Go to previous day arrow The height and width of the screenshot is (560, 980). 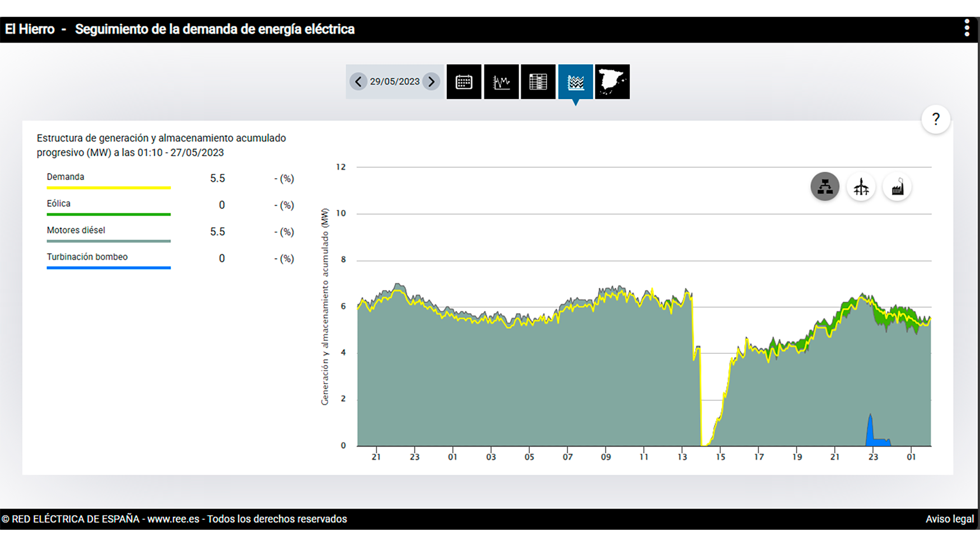click(x=358, y=82)
